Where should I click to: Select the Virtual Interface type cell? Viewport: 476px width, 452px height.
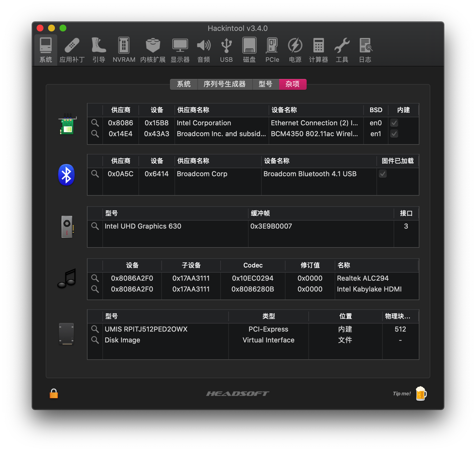(x=269, y=340)
